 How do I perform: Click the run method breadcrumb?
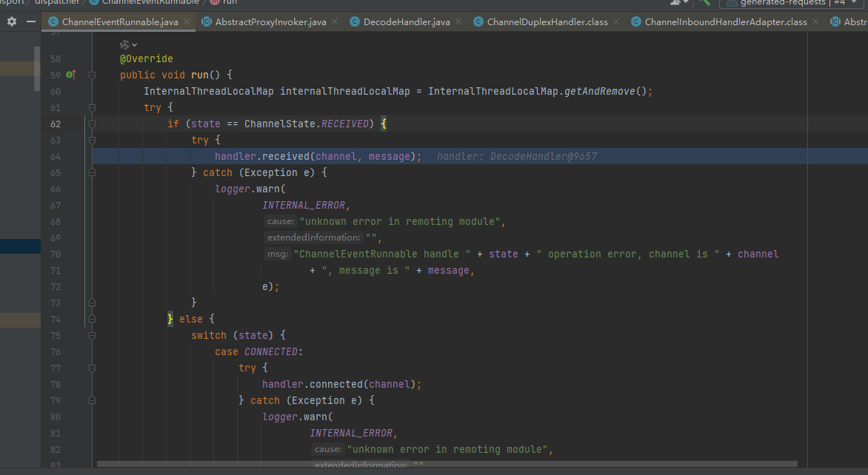point(224,2)
